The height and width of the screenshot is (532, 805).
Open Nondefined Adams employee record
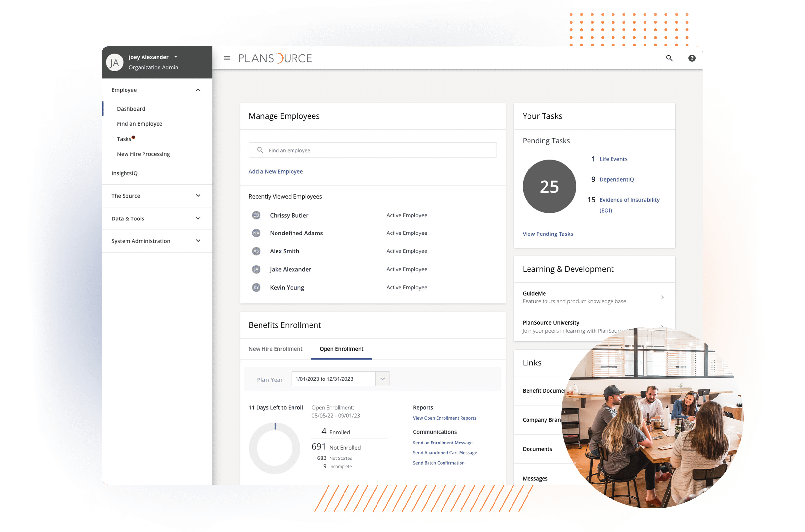coord(296,234)
